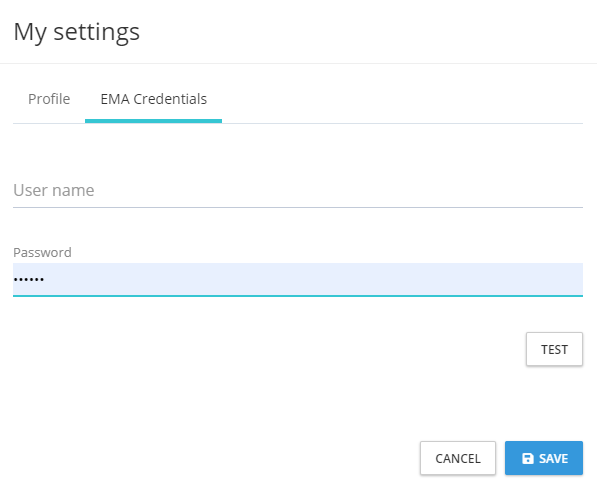The image size is (597, 489).
Task: Switch to the Profile tab
Action: click(x=49, y=99)
